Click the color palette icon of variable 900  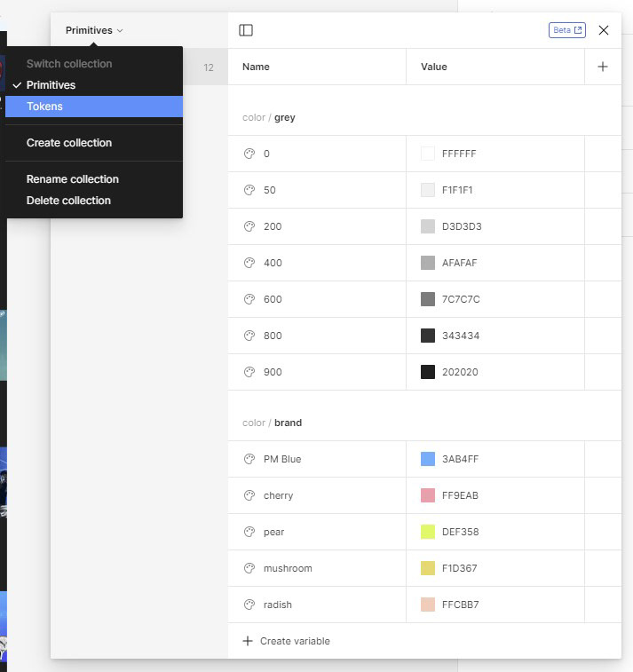point(249,373)
